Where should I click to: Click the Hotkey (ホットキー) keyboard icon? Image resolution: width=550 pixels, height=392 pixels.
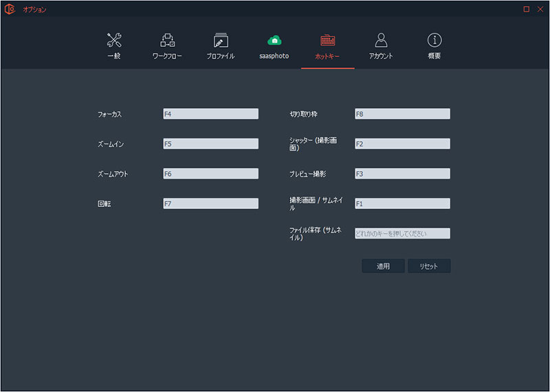click(x=327, y=40)
